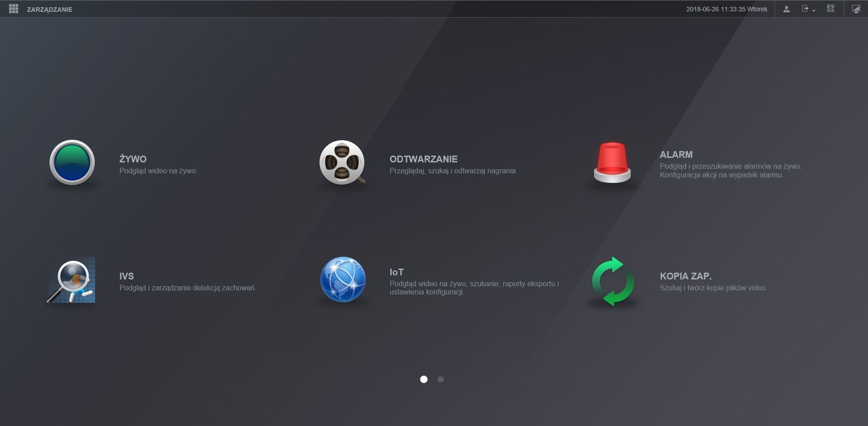Click the date and time display
This screenshot has width=868, height=426.
pos(726,9)
